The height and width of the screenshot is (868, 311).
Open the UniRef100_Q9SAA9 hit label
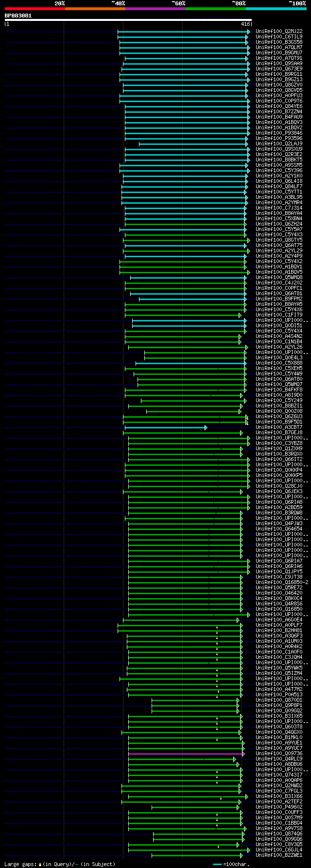pyautogui.click(x=279, y=63)
